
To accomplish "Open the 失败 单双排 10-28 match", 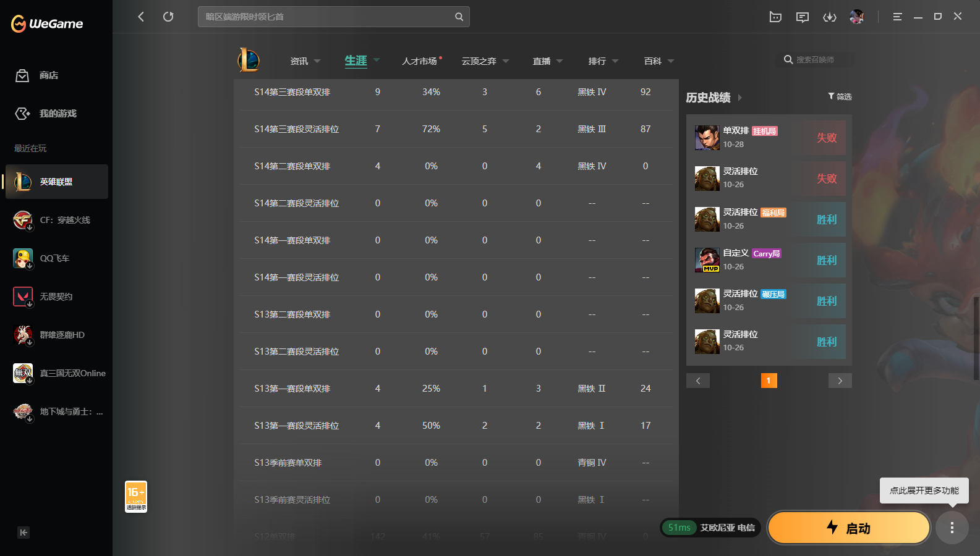I will [769, 138].
